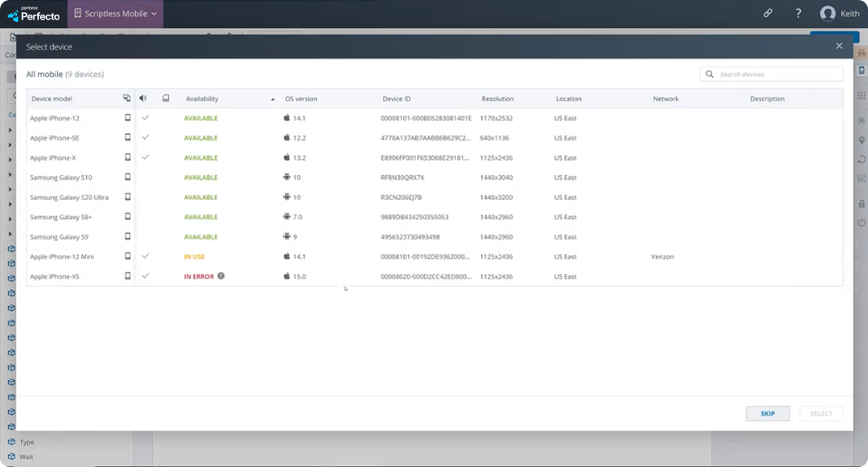The height and width of the screenshot is (467, 868).
Task: Click the search magnifier icon
Action: click(710, 74)
